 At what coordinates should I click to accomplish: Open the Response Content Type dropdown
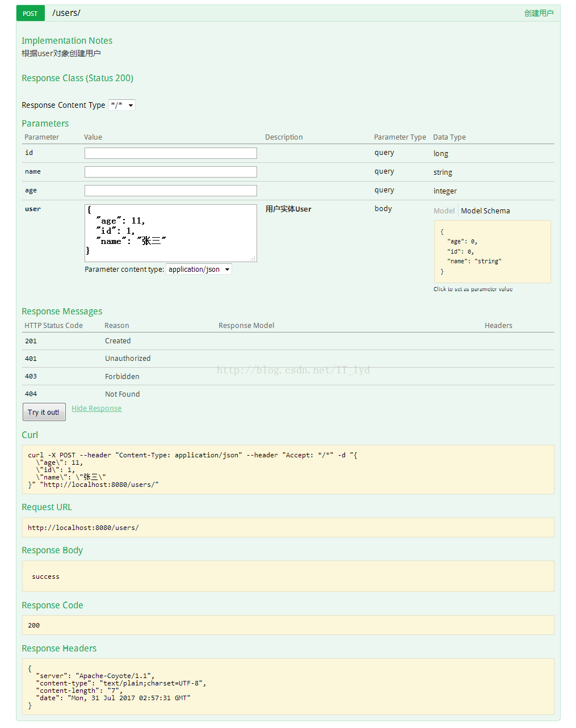[122, 105]
